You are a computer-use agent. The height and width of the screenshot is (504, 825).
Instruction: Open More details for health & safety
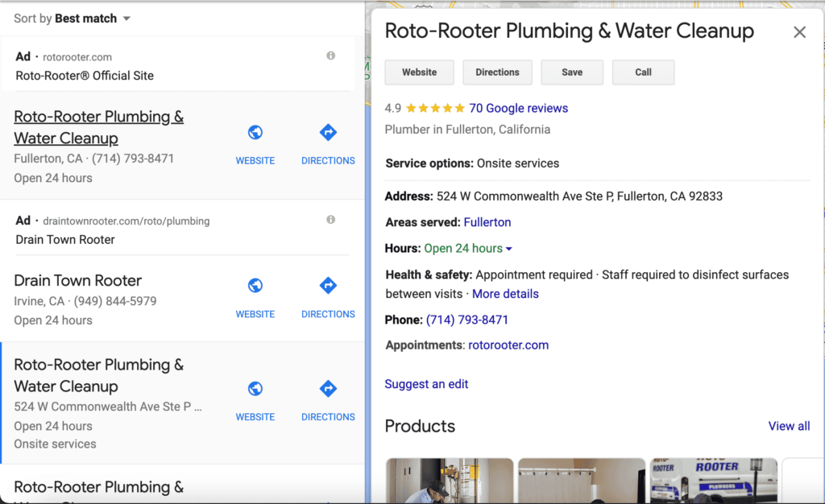point(505,294)
